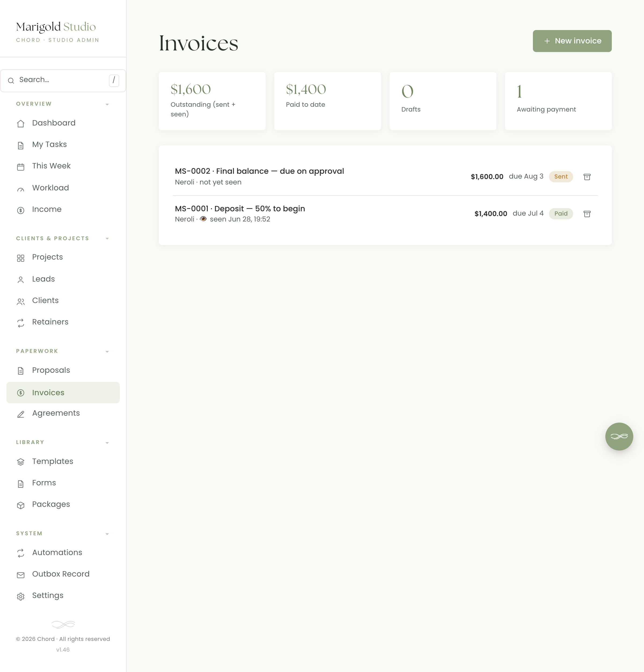
Task: Click the Dashboard home icon
Action: click(x=21, y=124)
